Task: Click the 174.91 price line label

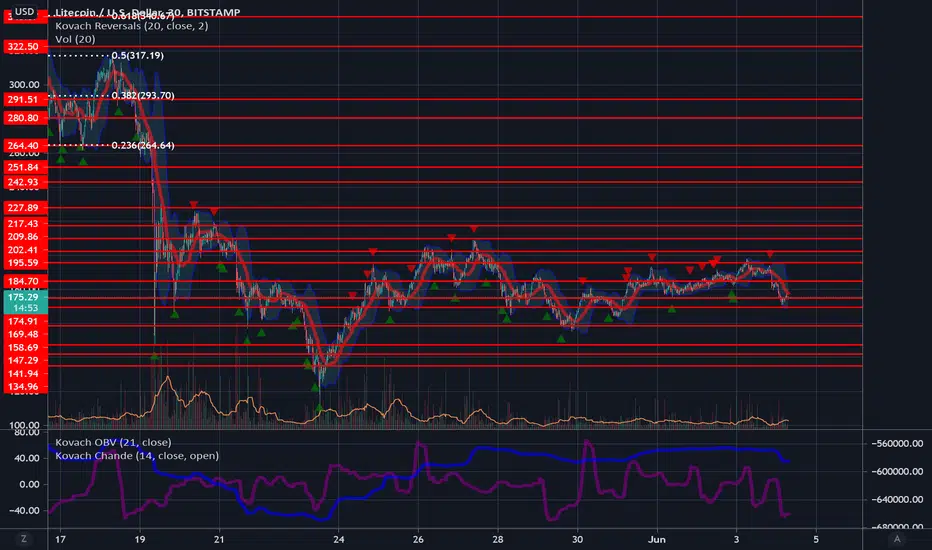Action: [x=24, y=321]
